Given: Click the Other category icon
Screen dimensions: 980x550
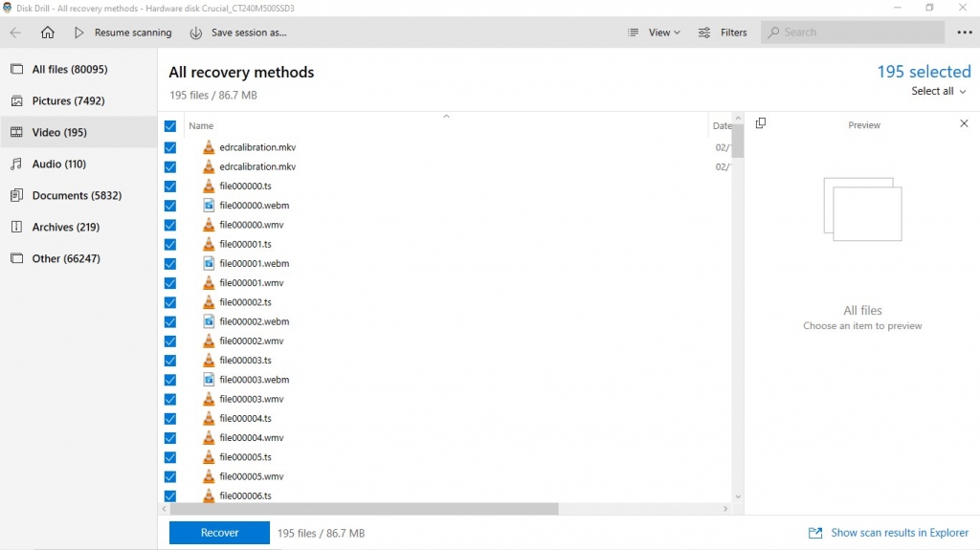Looking at the screenshot, I should coord(17,258).
